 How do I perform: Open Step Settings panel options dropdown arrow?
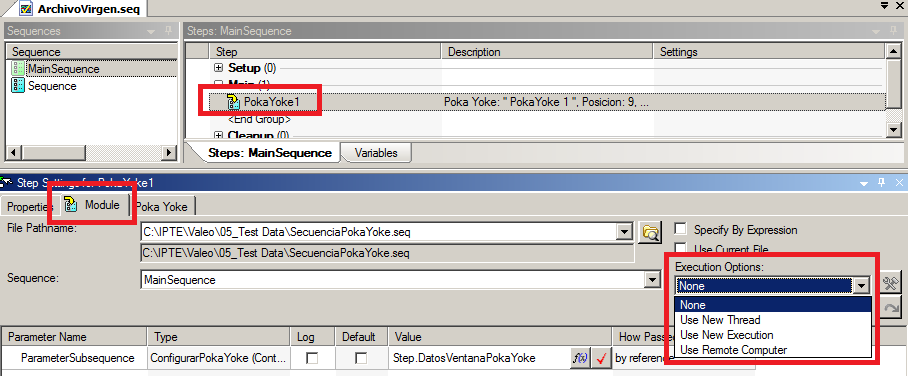pyautogui.click(x=864, y=183)
